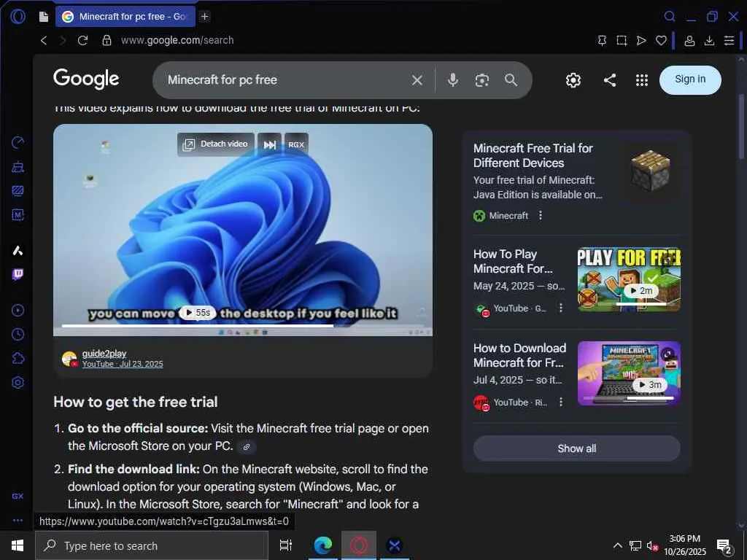The height and width of the screenshot is (560, 747).
Task: Open the guide2play channel link
Action: coord(104,354)
